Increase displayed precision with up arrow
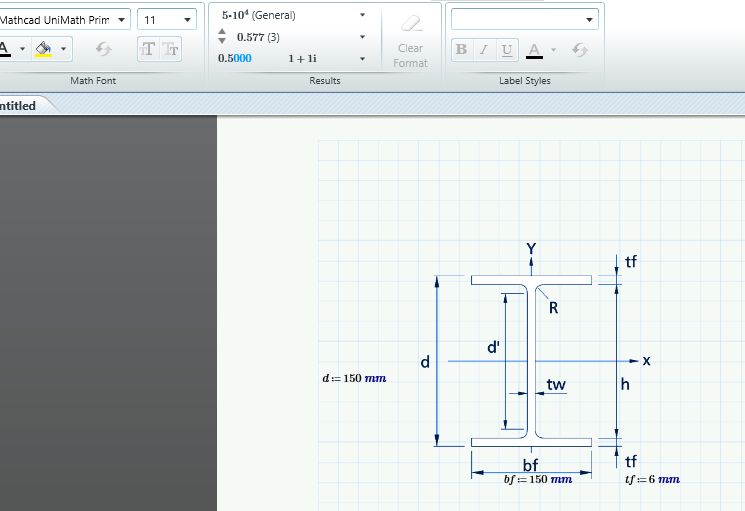 (222, 32)
